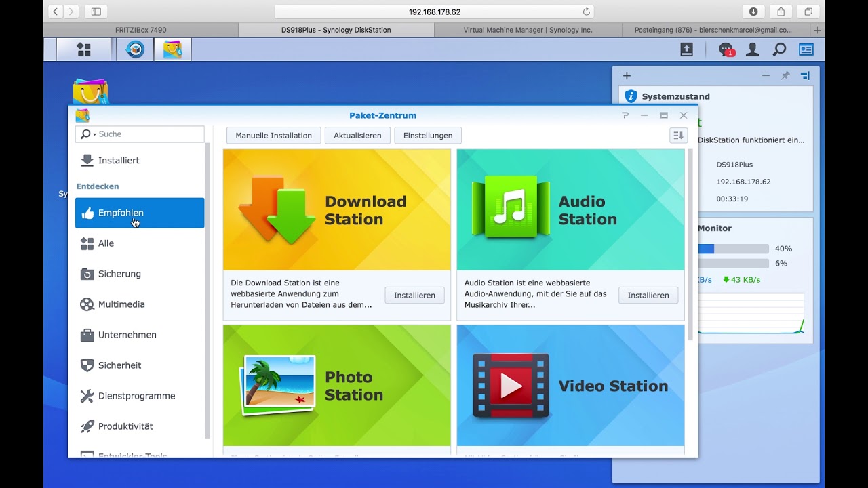Viewport: 868px width, 488px height.
Task: Pin the widget panel with pin icon
Action: tap(785, 76)
